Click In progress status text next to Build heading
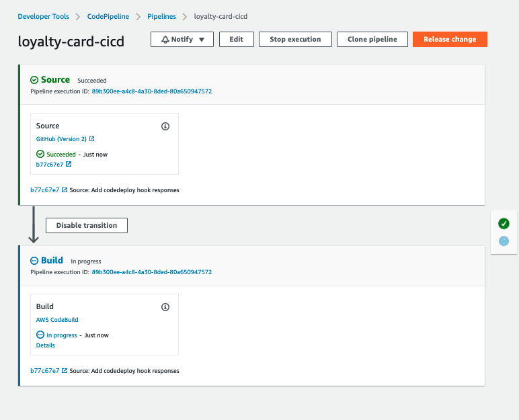Screen dimensions: 519x420 tap(86, 261)
